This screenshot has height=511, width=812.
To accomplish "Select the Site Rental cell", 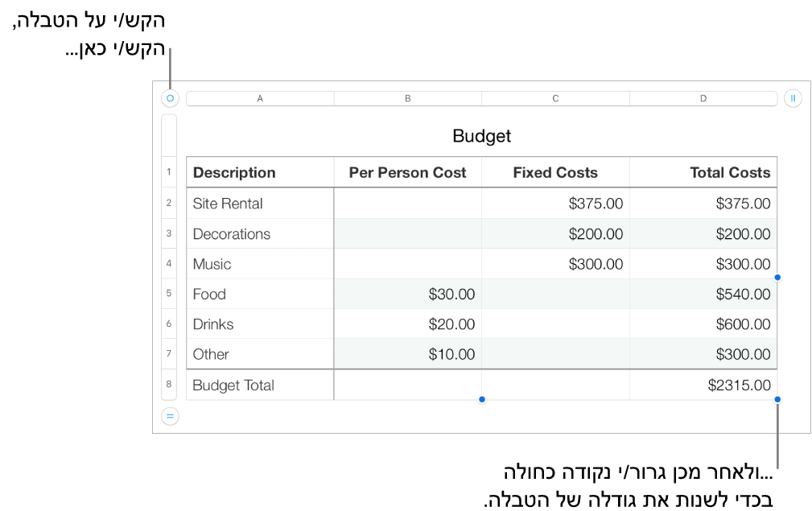I will (x=260, y=204).
